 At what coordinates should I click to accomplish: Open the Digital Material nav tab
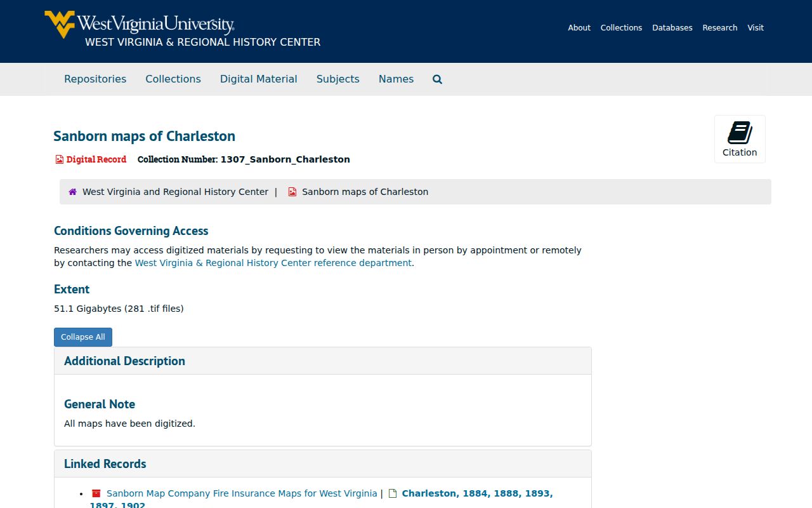click(x=259, y=79)
